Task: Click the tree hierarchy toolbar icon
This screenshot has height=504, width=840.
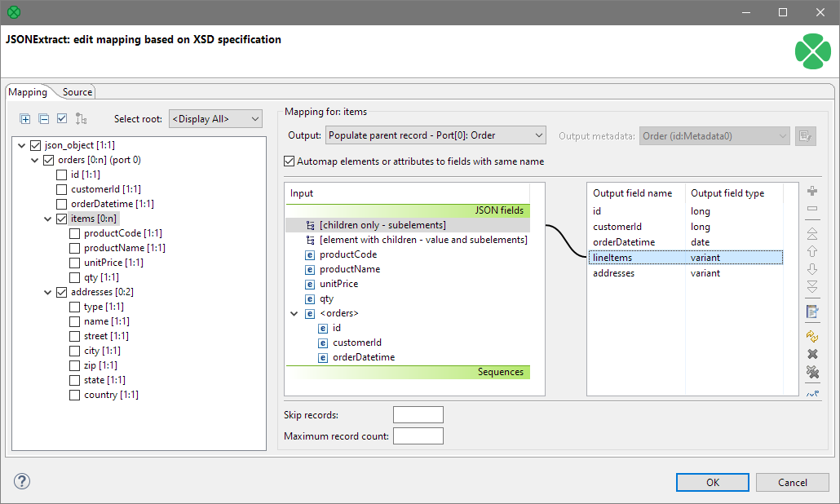Action: point(81,119)
